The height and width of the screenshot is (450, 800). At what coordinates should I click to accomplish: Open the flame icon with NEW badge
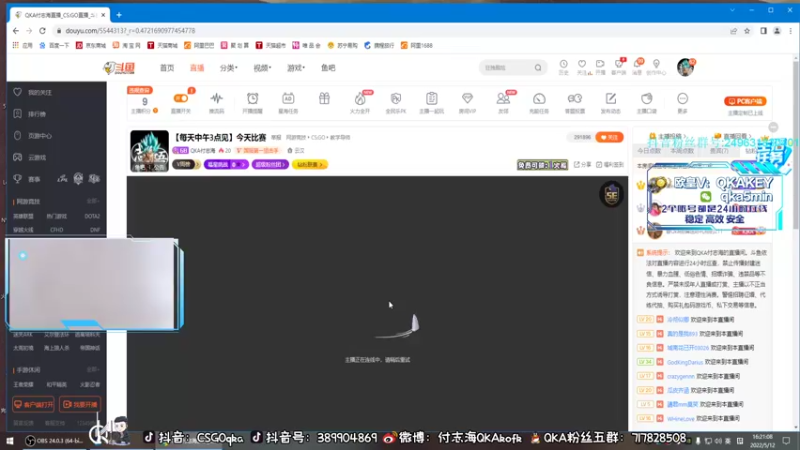pyautogui.click(x=360, y=98)
